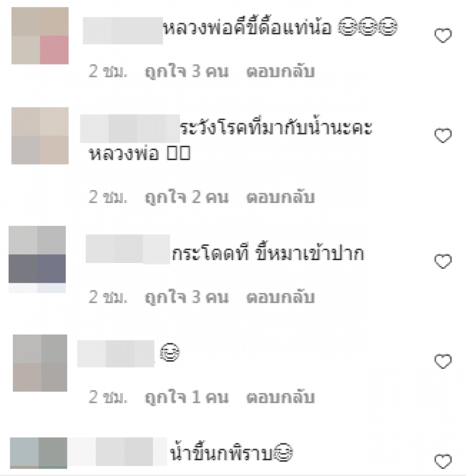Image resolution: width=466 pixels, height=476 pixels.
Task: Like the comment หลวงพ่อดีขี้ดื้อแท่น้อ
Action: tap(443, 35)
